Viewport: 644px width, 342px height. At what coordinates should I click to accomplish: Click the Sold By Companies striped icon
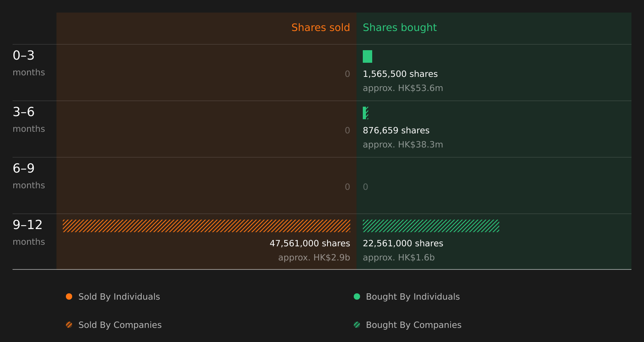(x=69, y=325)
